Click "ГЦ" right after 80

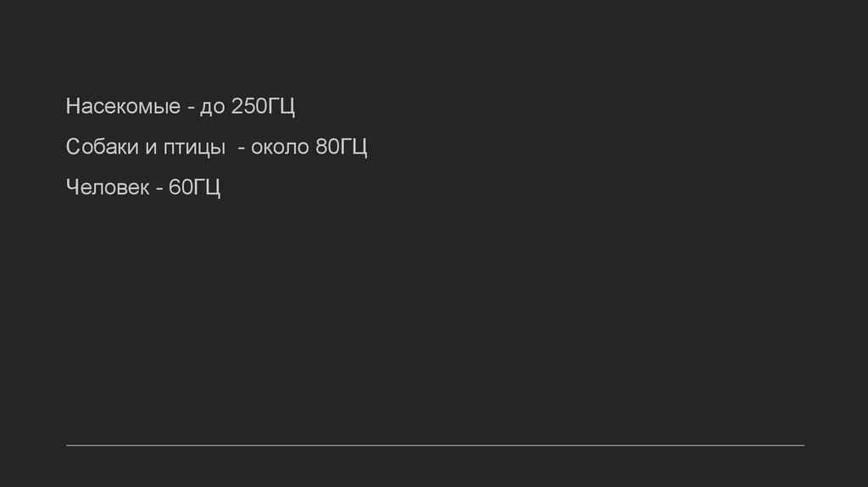pos(353,148)
